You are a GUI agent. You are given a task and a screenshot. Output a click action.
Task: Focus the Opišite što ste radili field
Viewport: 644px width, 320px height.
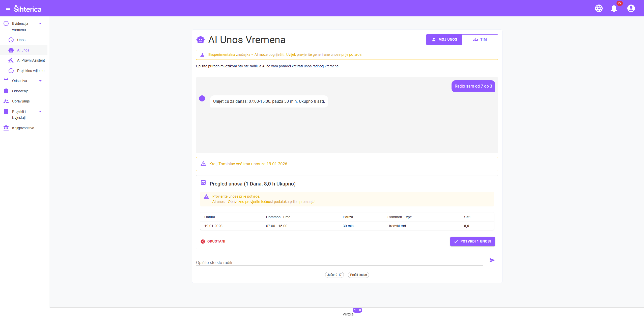(339, 262)
